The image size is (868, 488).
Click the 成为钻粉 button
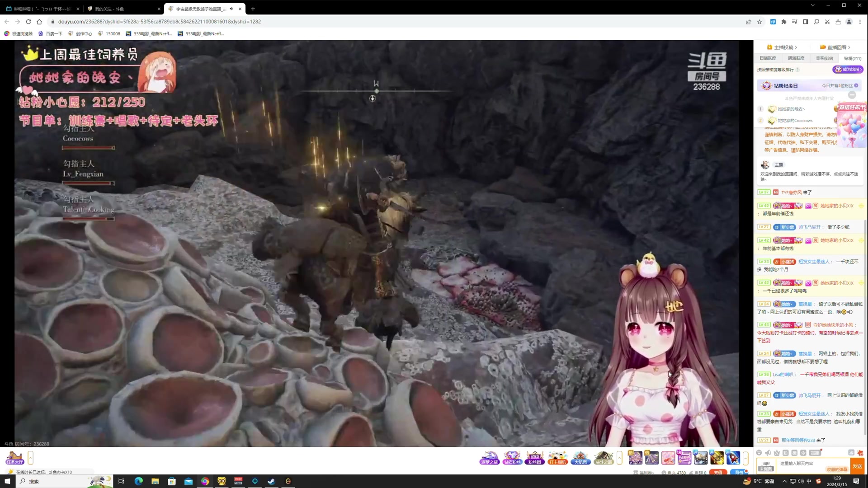point(848,70)
